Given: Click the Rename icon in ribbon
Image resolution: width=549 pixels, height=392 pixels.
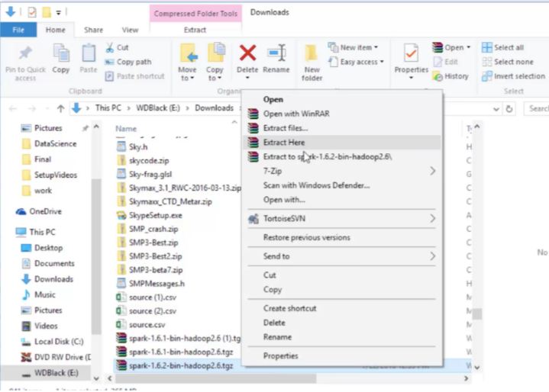Looking at the screenshot, I should [x=276, y=53].
